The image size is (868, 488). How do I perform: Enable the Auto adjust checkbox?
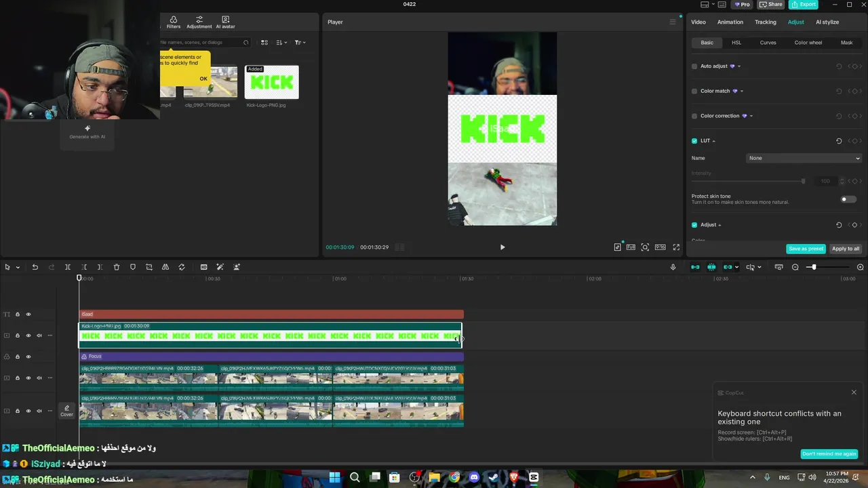pos(694,66)
